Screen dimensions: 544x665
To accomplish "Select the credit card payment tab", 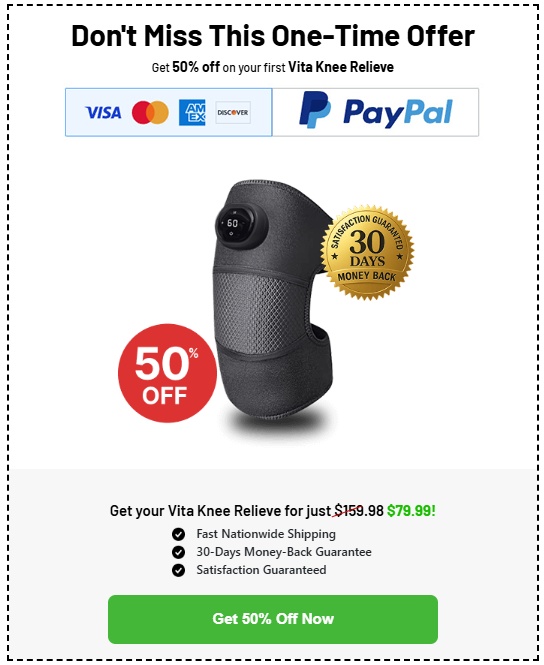I will 168,112.
